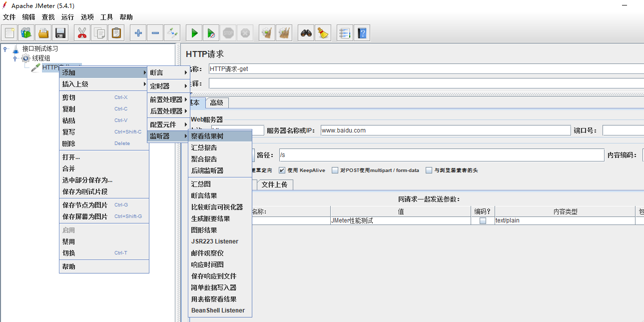644x322 pixels.
Task: Click the 注释 comment input field
Action: tap(426, 83)
